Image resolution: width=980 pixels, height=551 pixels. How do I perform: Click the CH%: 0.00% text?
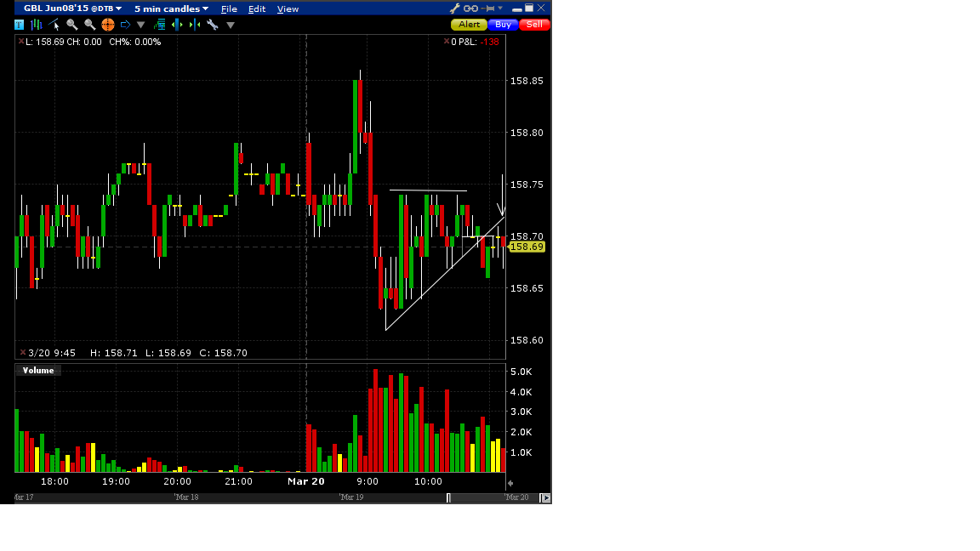135,42
